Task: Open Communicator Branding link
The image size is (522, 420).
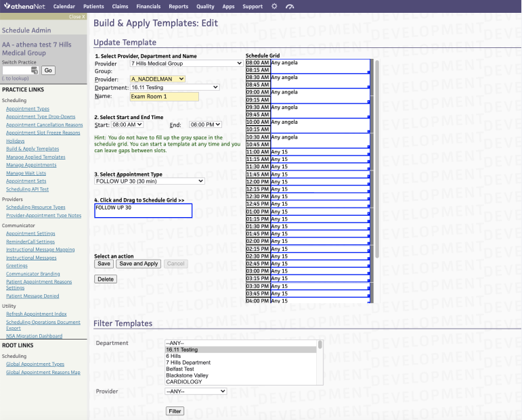Action: tap(33, 274)
